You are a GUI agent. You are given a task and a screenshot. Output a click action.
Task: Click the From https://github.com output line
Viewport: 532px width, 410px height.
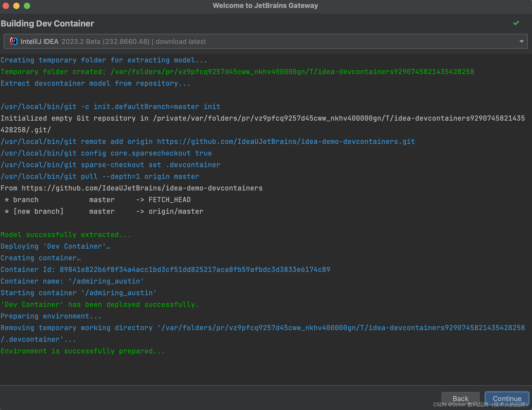131,188
